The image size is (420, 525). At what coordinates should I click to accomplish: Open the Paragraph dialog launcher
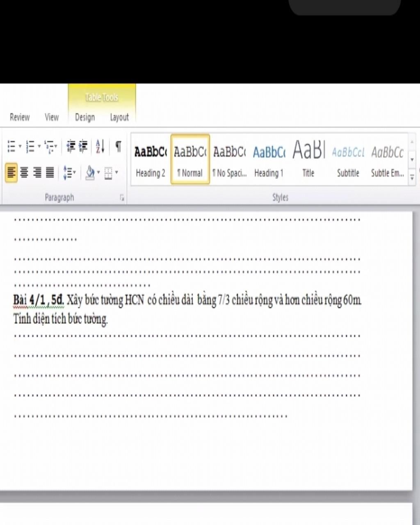tap(122, 198)
